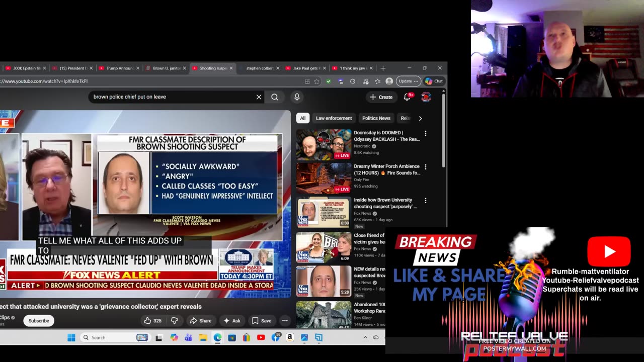The image size is (644, 362).
Task: Select Politics News filter chip
Action: tap(376, 118)
